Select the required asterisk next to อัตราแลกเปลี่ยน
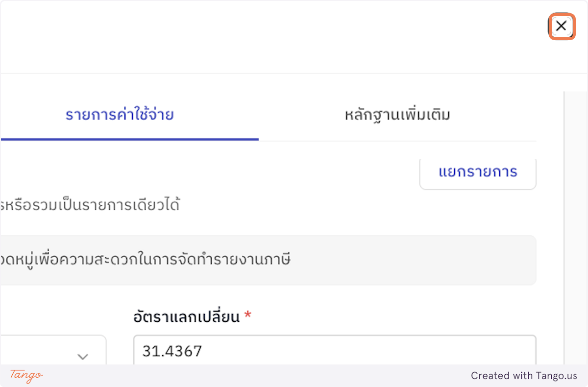 tap(247, 316)
